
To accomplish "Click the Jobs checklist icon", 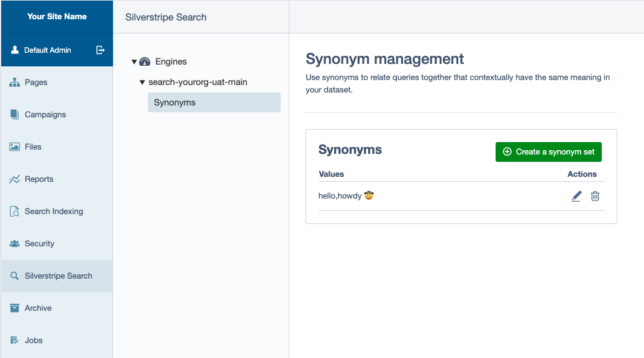I will point(14,341).
